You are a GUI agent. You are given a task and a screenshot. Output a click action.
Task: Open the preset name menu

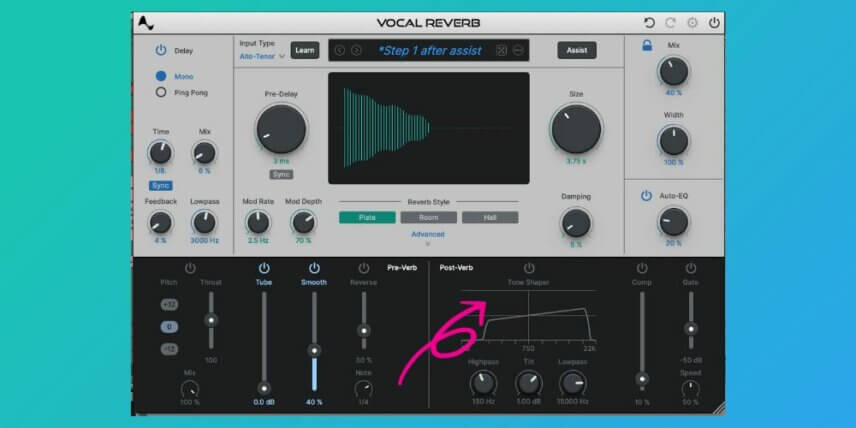click(x=430, y=51)
